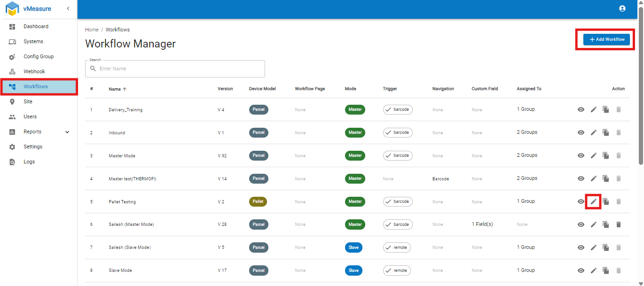Focus the Enter Name search field
The image size is (644, 286).
(175, 69)
